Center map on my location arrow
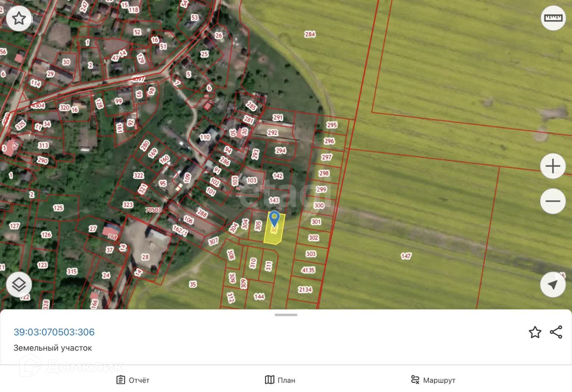572x392 pixels. 553,285
